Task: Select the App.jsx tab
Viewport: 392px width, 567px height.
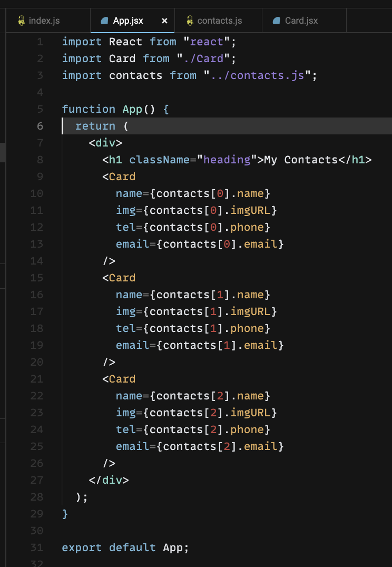Action: [132, 21]
